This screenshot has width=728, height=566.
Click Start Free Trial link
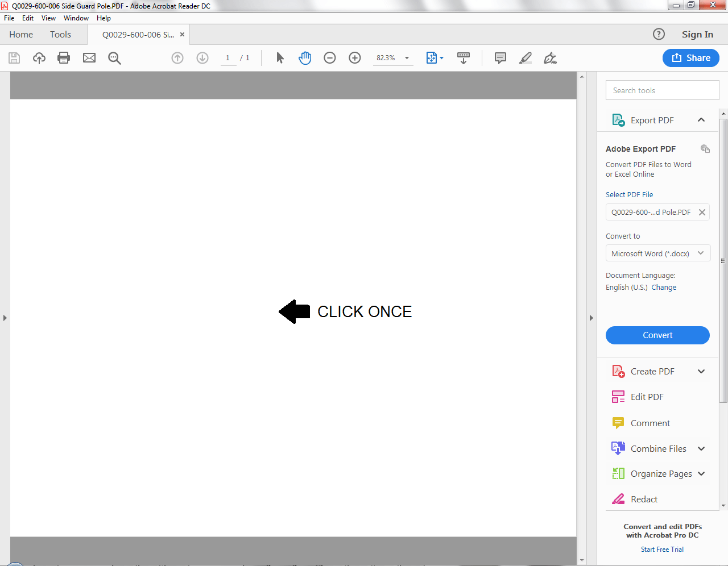(x=662, y=550)
